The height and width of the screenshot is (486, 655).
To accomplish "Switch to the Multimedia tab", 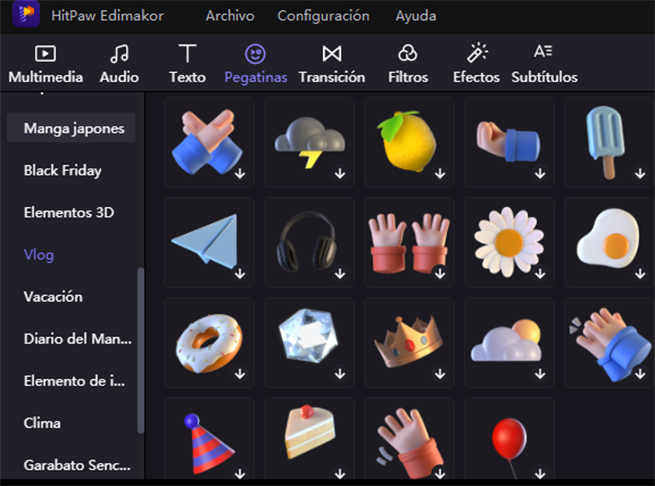I will click(x=46, y=64).
